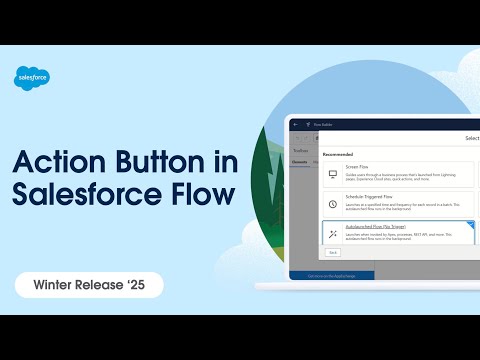480x360 pixels.
Task: Click the Flow Builder header title text
Action: tap(323, 125)
